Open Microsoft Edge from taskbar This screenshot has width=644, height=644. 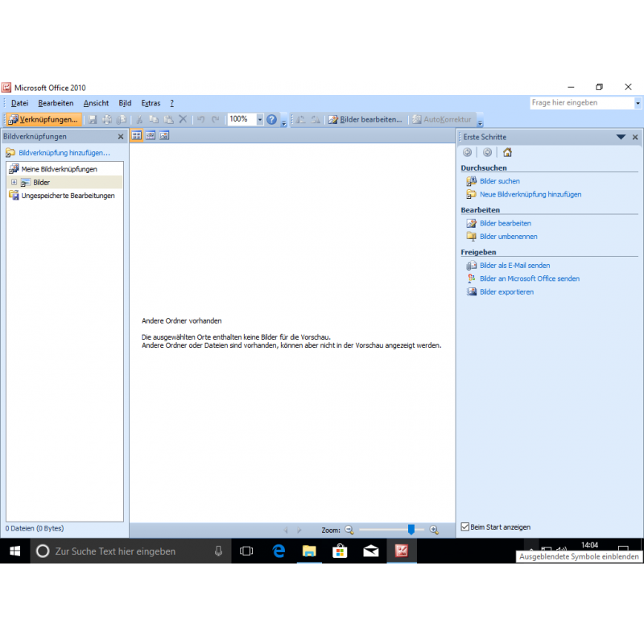(x=279, y=551)
